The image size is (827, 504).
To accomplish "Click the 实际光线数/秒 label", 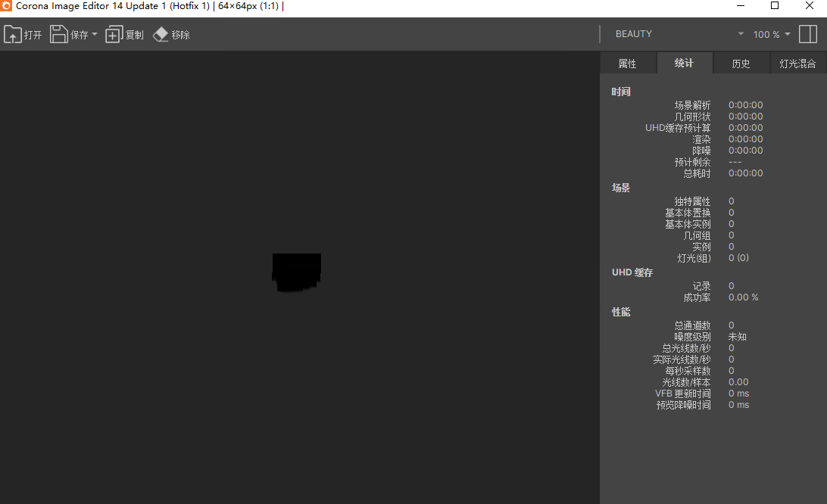I will (682, 359).
